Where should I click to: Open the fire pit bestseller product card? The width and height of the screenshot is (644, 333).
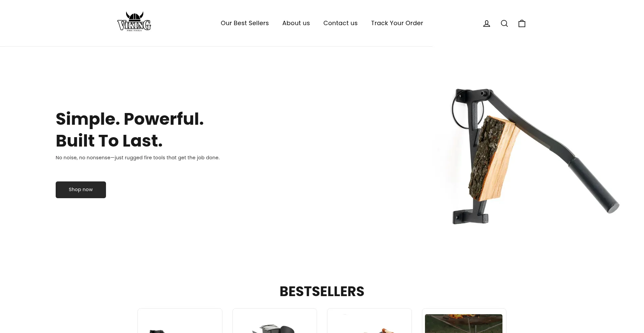pos(464,321)
